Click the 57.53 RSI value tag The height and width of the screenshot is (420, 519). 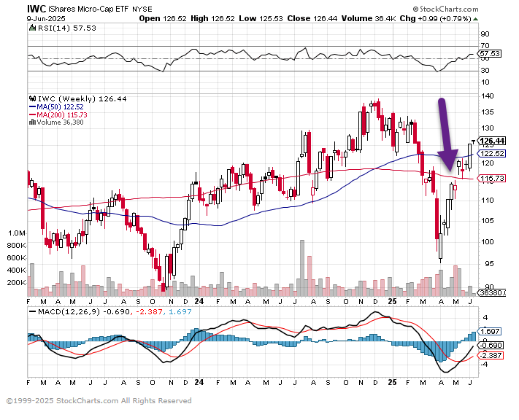pyautogui.click(x=490, y=53)
